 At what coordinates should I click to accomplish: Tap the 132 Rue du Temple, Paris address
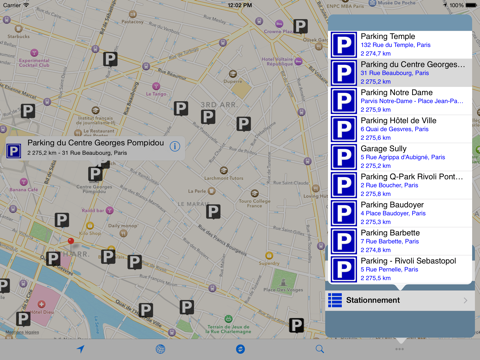tap(395, 45)
